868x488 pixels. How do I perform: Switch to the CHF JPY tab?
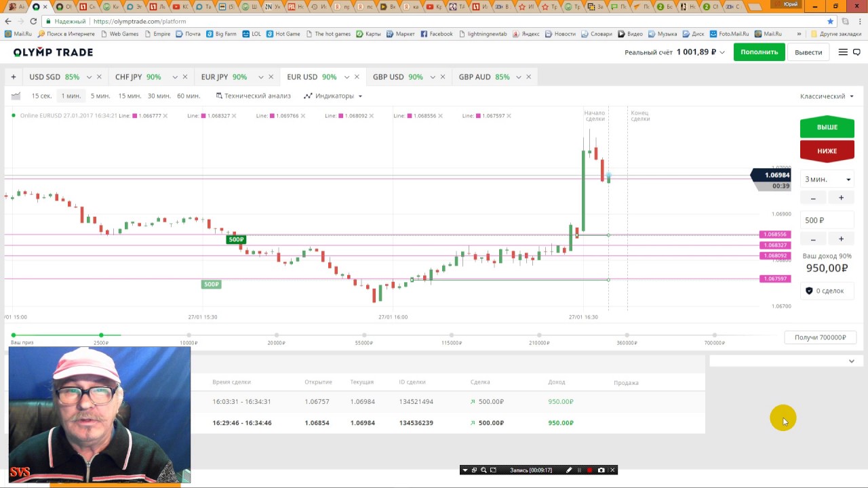tap(138, 77)
